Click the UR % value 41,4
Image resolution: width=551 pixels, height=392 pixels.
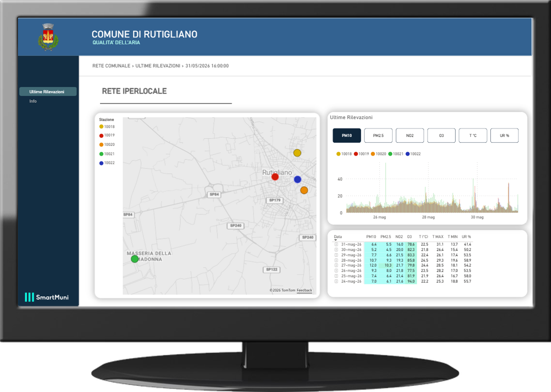467,244
